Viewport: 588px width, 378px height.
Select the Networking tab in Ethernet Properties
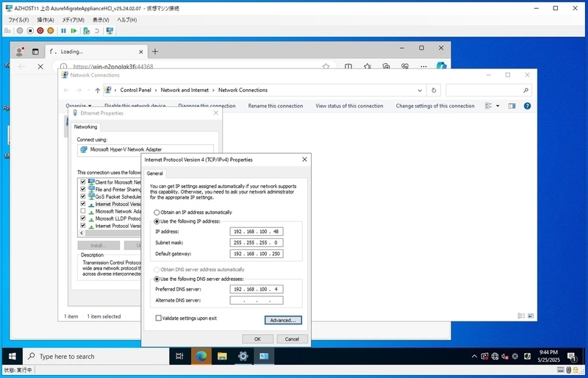pyautogui.click(x=85, y=127)
